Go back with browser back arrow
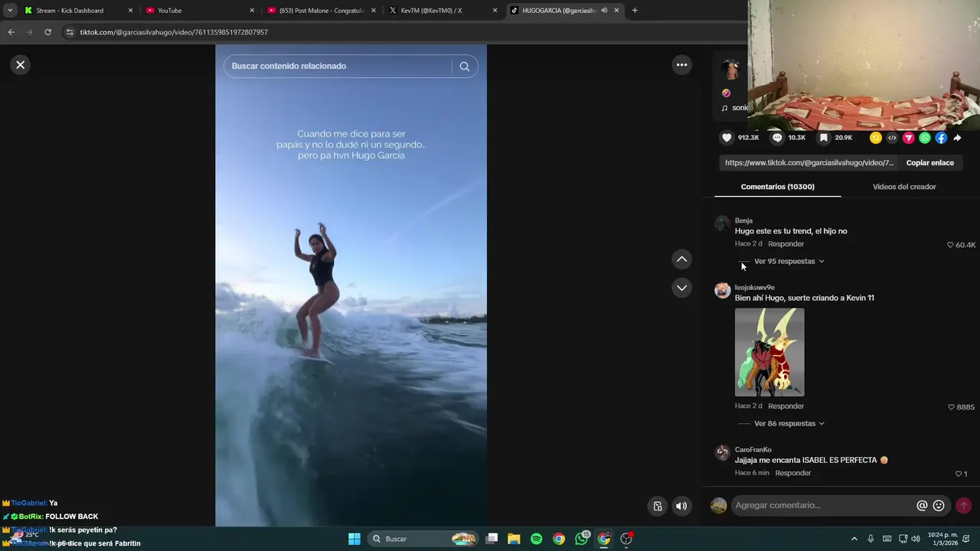Screen dimensions: 980x551 11,32
